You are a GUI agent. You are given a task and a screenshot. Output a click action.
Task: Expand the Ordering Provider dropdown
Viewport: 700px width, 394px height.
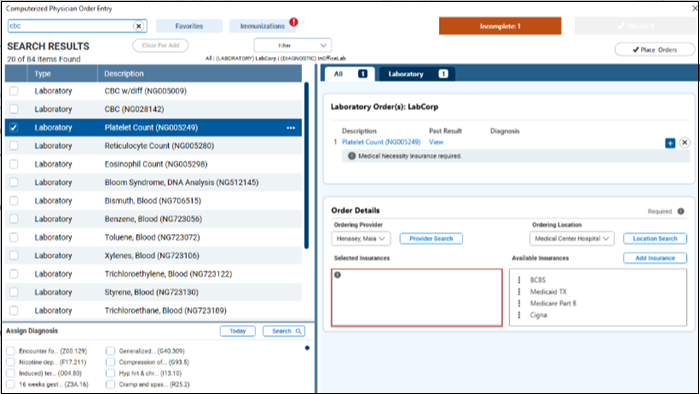coord(361,239)
